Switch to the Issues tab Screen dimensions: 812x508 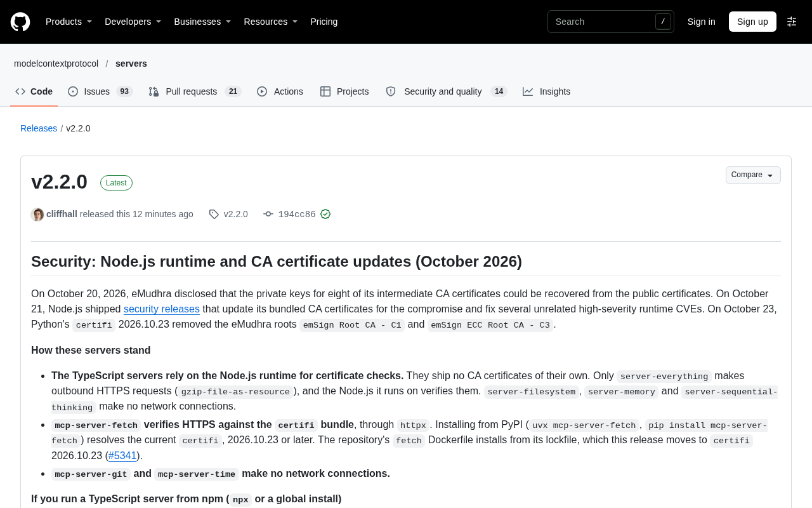pyautogui.click(x=100, y=91)
